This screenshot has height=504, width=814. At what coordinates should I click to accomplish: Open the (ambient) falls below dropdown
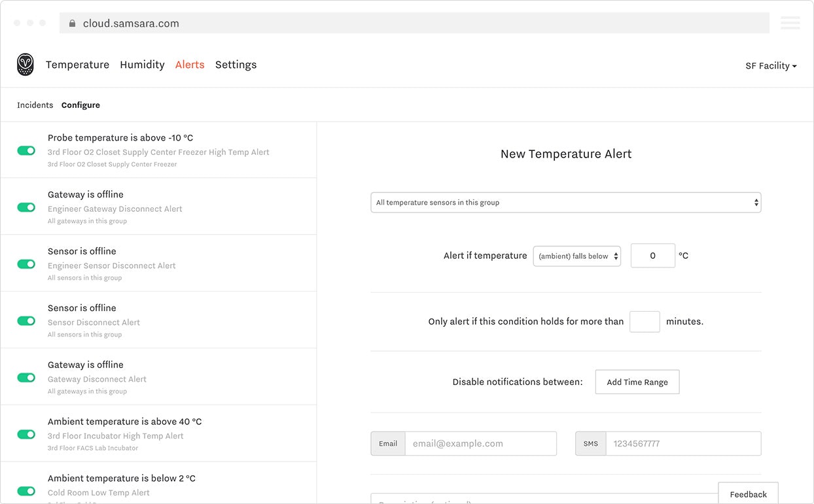pos(577,256)
